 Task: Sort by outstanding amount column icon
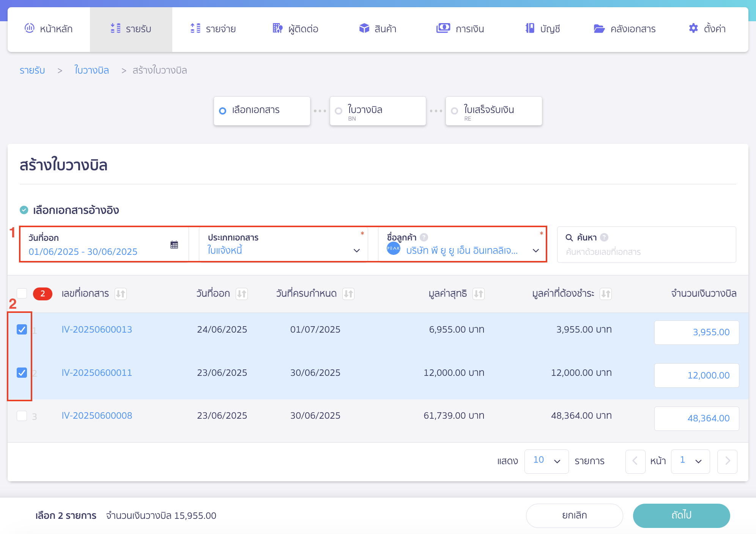pyautogui.click(x=606, y=294)
